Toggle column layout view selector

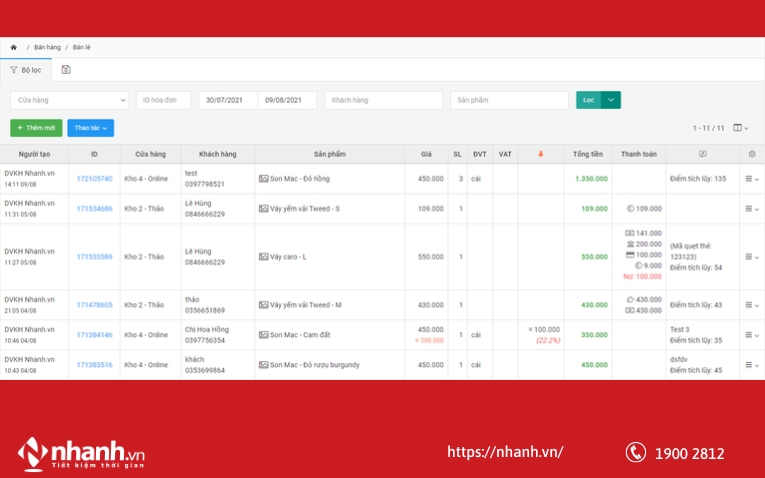[x=740, y=128]
